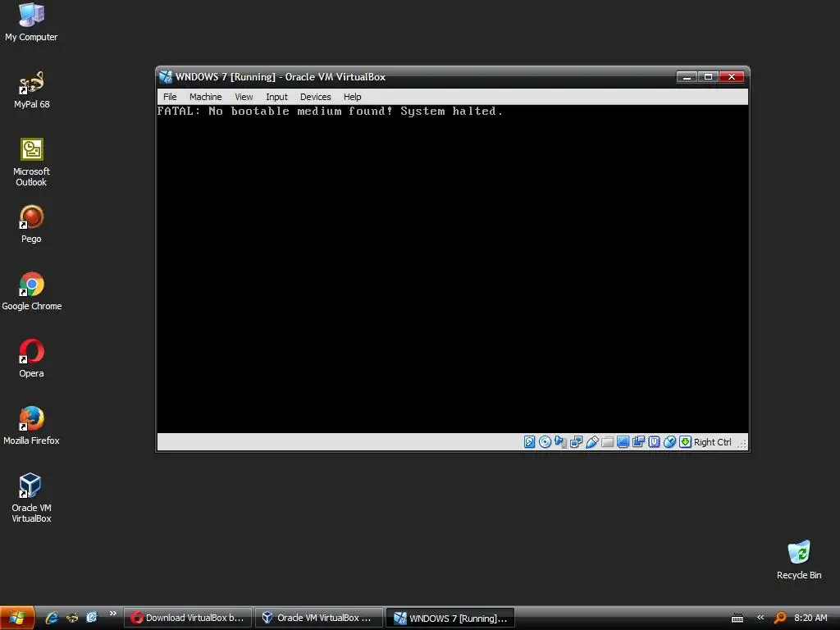Image resolution: width=840 pixels, height=630 pixels.
Task: Select the Recycle Bin desktop icon
Action: [x=799, y=560]
